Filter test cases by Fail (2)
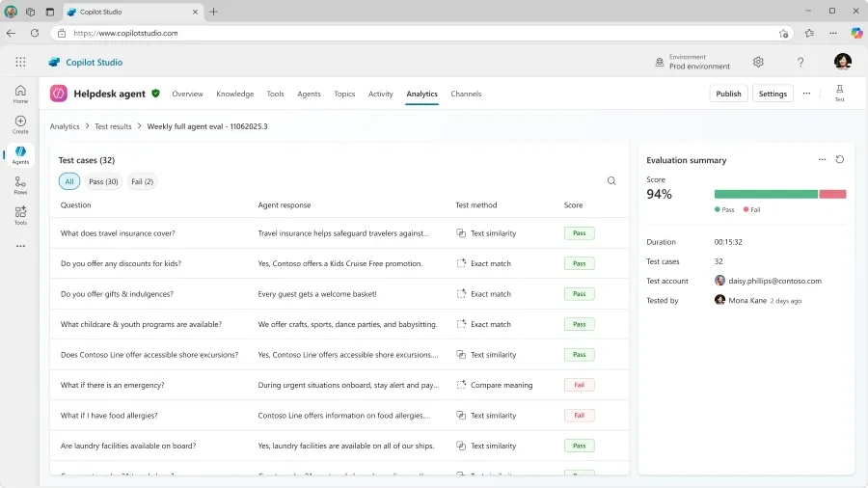The height and width of the screenshot is (488, 868). click(142, 181)
